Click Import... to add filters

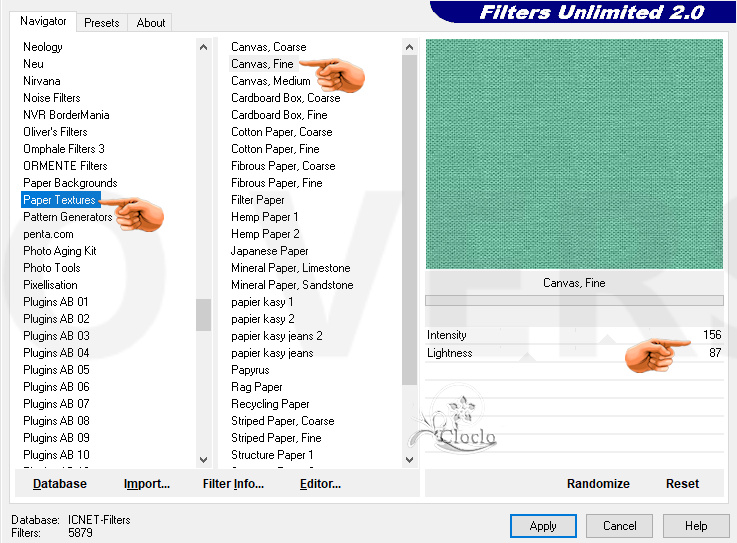(147, 484)
